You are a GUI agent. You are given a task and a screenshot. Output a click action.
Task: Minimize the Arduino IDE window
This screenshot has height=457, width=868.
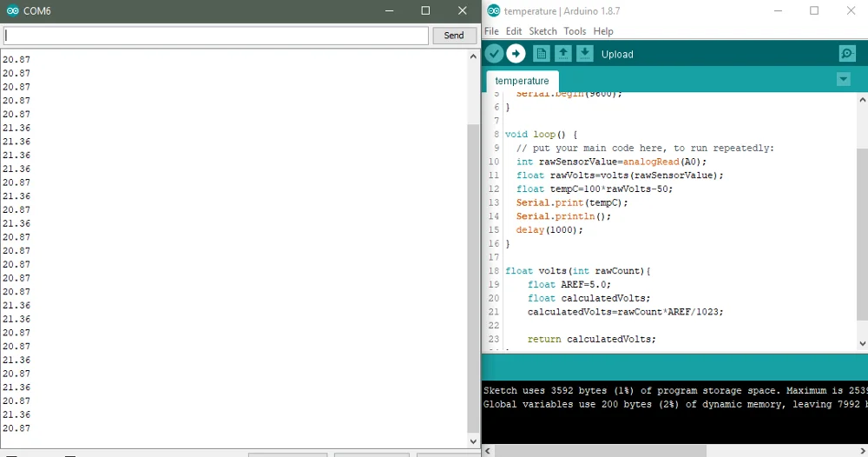(x=778, y=10)
